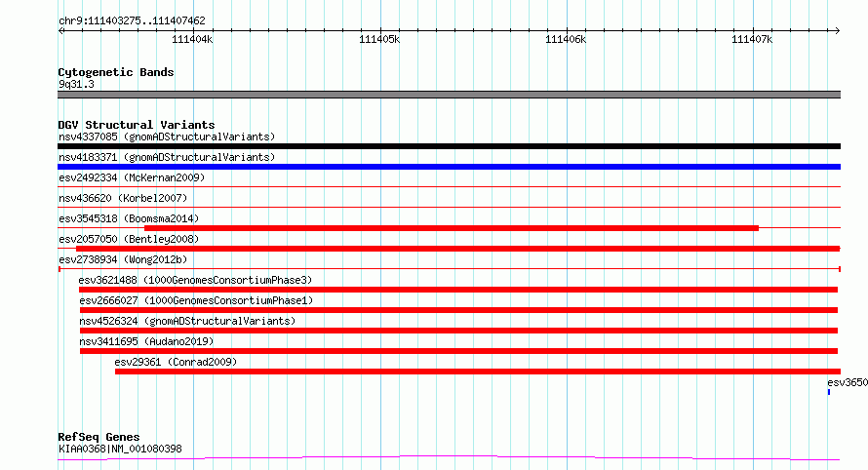Image resolution: width=868 pixels, height=470 pixels.
Task: Click the esv2057050 (Bentley2008) label
Action: click(129, 239)
